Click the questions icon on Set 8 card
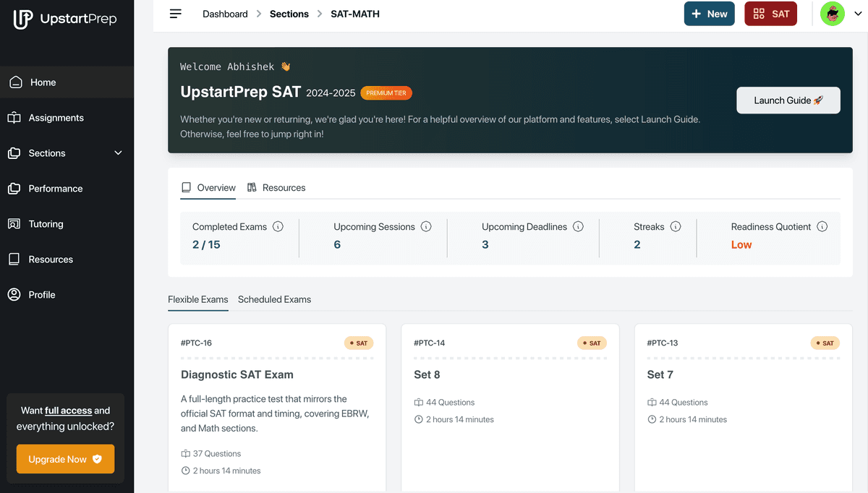 [418, 403]
